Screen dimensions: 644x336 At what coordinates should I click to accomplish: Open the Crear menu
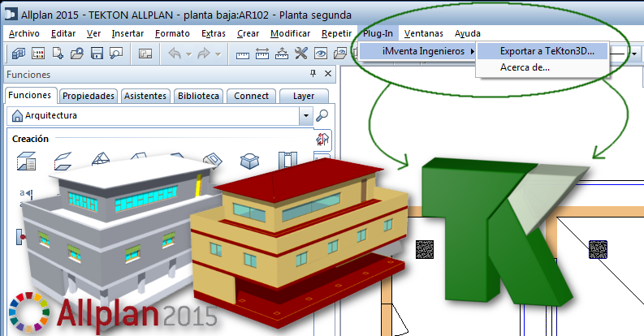pyautogui.click(x=248, y=33)
